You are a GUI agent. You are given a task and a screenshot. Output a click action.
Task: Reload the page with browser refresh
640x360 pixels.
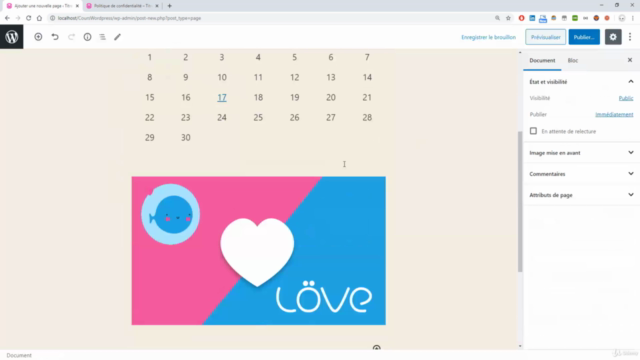click(28, 18)
